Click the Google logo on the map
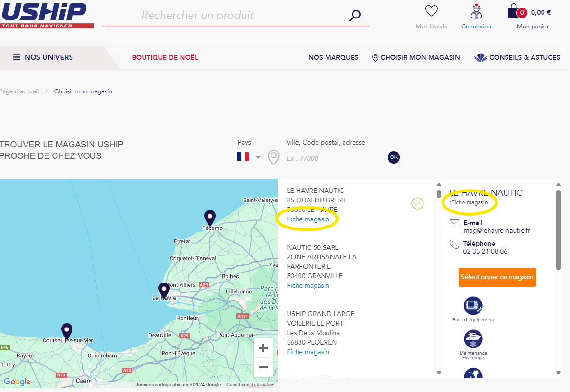Screen dimensions: 570x392 click(x=17, y=382)
